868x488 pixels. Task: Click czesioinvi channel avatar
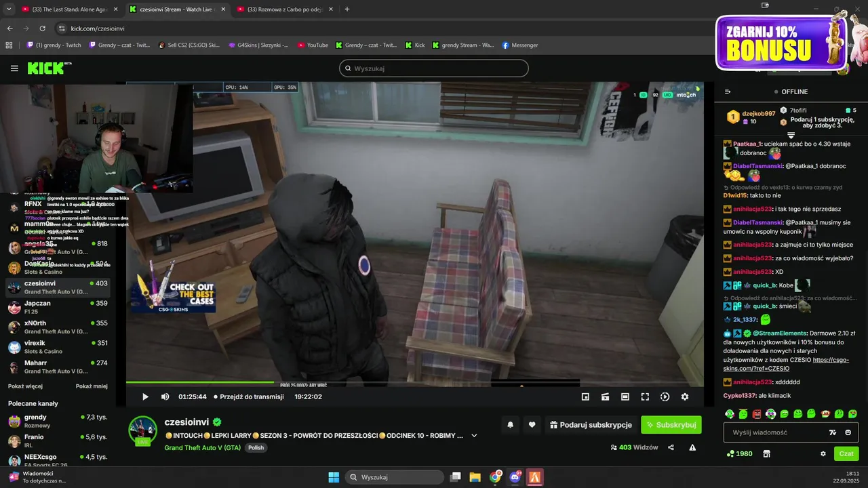pyautogui.click(x=143, y=431)
